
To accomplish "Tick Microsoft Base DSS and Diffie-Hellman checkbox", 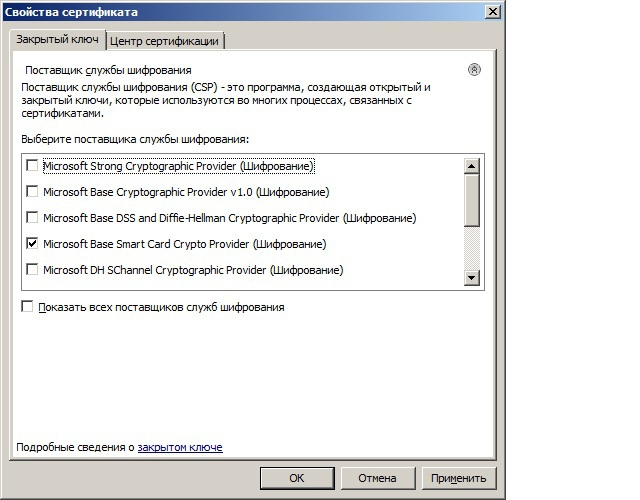I will coord(33,218).
